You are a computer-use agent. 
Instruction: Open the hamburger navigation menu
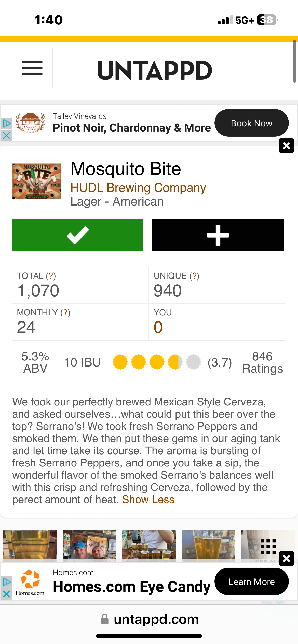tap(32, 68)
